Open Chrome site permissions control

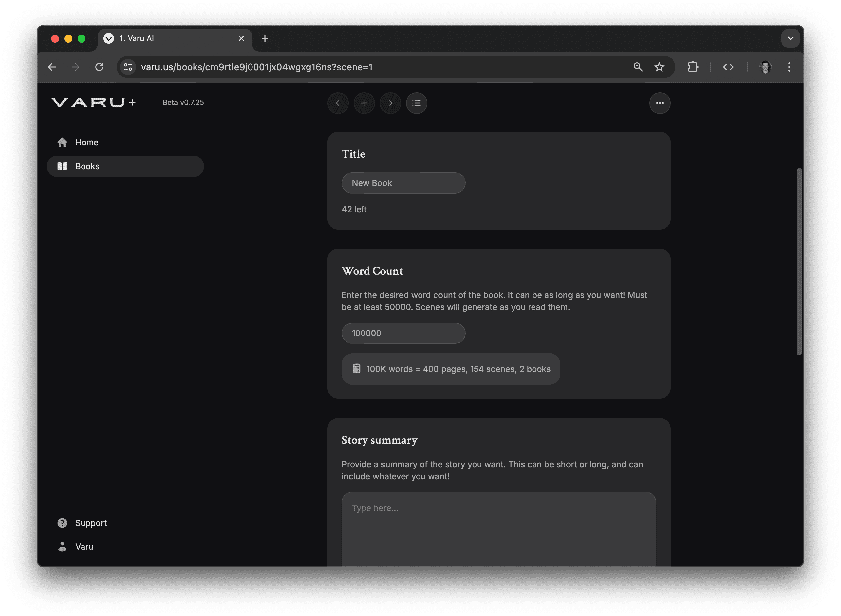click(128, 67)
